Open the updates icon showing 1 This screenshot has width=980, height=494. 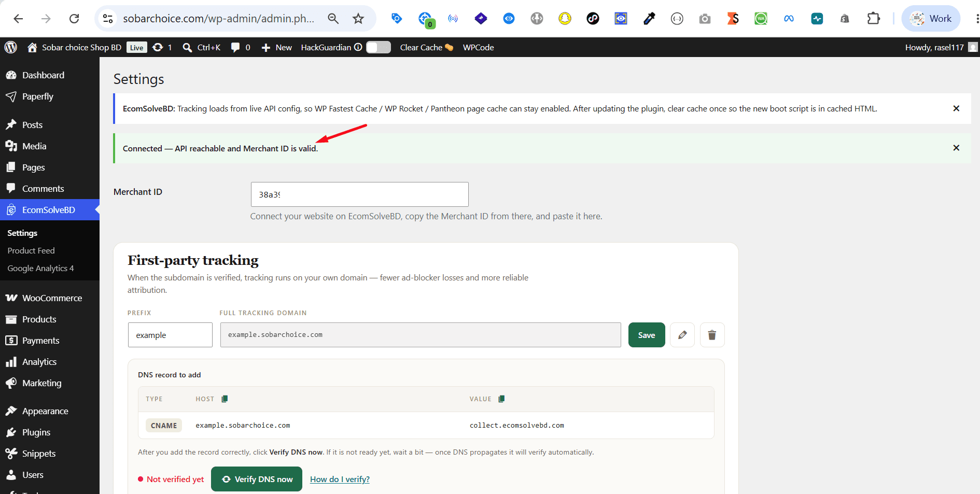click(162, 47)
